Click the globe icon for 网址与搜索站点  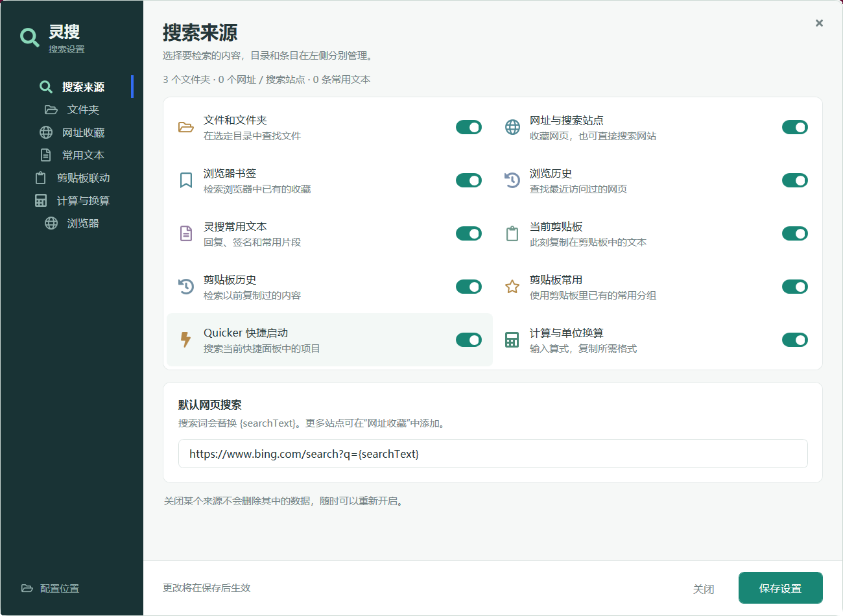pyautogui.click(x=512, y=127)
